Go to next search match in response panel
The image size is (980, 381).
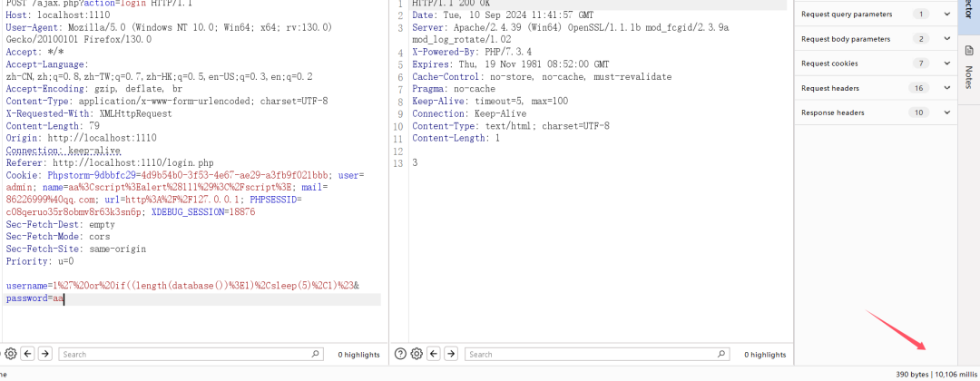[x=451, y=354]
